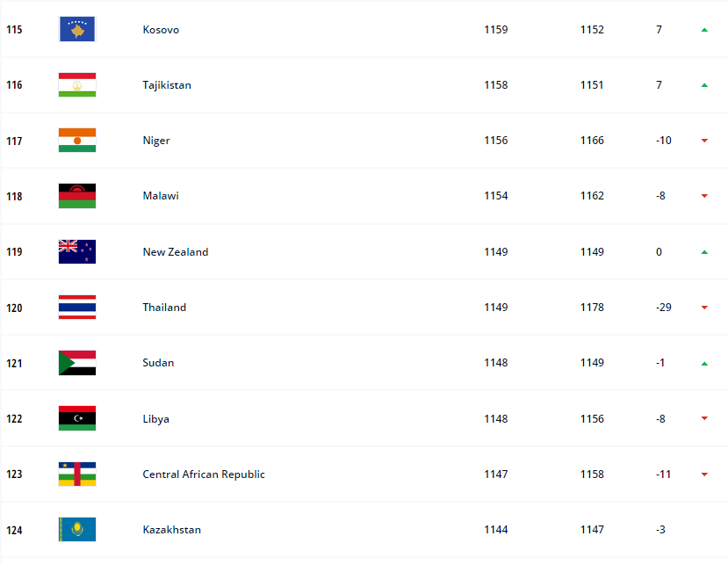Click the Malawi flag icon
This screenshot has height=565, width=728.
point(77,196)
